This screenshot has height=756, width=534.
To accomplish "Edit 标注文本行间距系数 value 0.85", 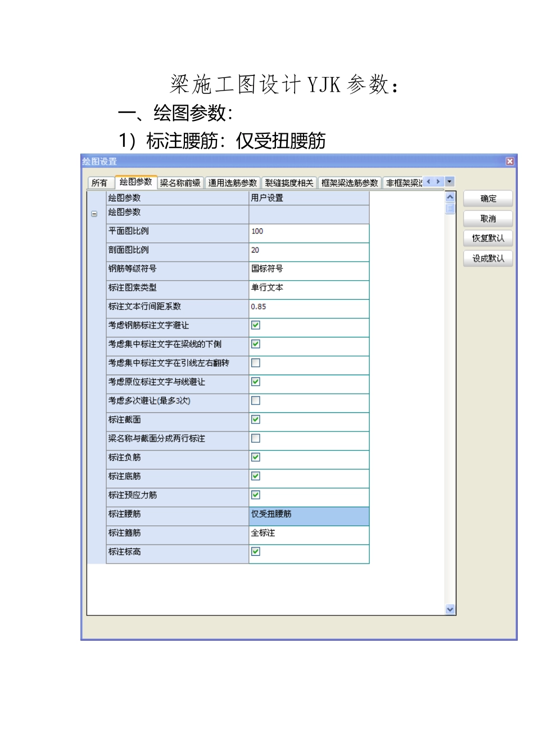I will click(x=309, y=308).
